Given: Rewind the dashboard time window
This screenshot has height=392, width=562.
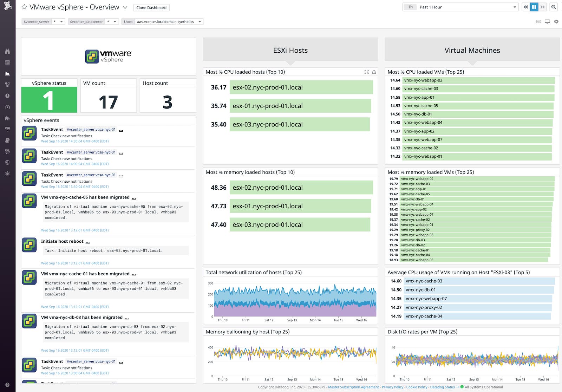Looking at the screenshot, I should click(x=526, y=7).
